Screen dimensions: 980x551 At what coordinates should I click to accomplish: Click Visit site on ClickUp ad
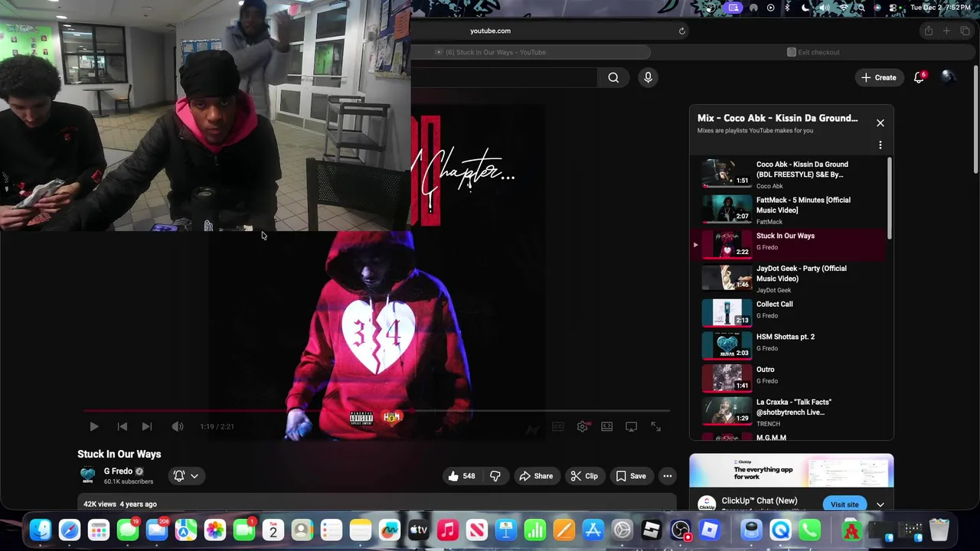(x=844, y=504)
